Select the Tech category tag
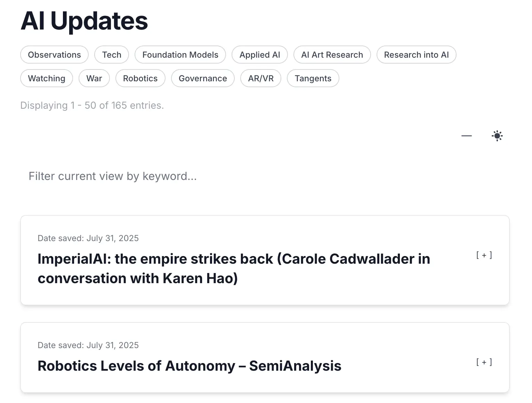 [112, 55]
